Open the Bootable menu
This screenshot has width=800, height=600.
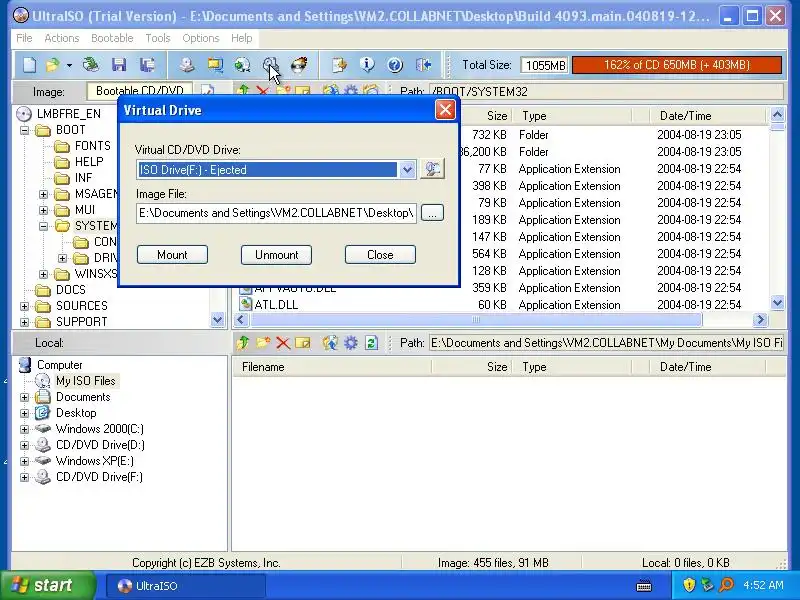pos(112,38)
